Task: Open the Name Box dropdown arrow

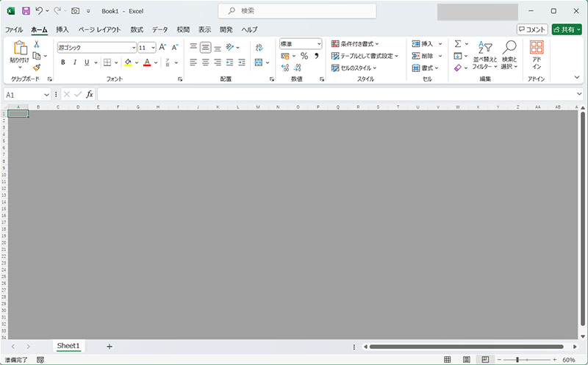Action: tap(46, 95)
